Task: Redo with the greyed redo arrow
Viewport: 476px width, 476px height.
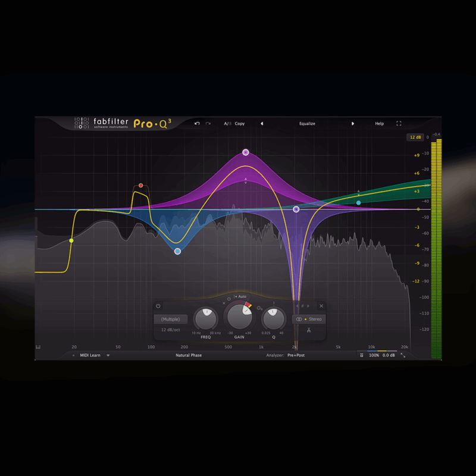Action: [208, 123]
